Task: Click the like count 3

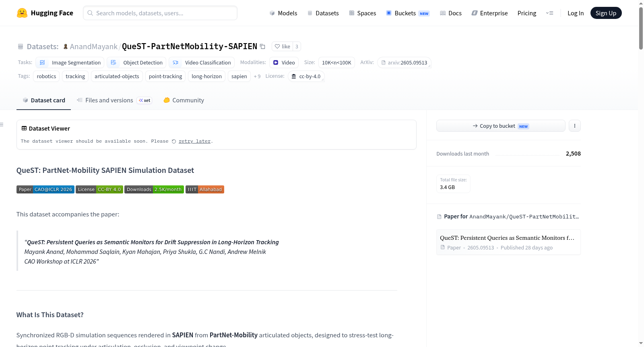Action: (297, 46)
